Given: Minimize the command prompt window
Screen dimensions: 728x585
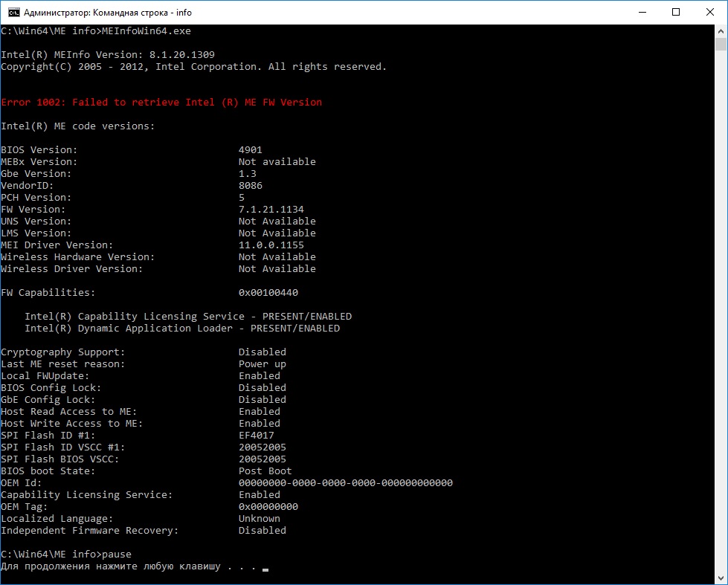Looking at the screenshot, I should pyautogui.click(x=642, y=13).
